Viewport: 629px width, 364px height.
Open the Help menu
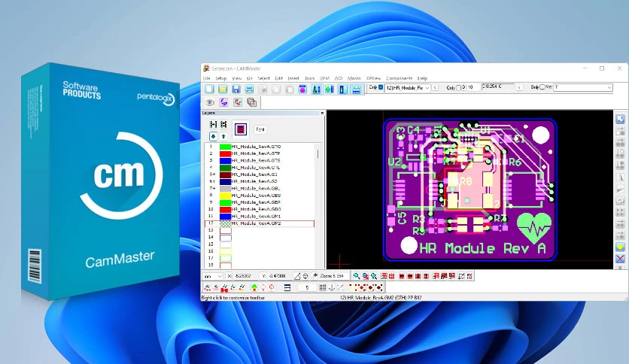coord(422,78)
